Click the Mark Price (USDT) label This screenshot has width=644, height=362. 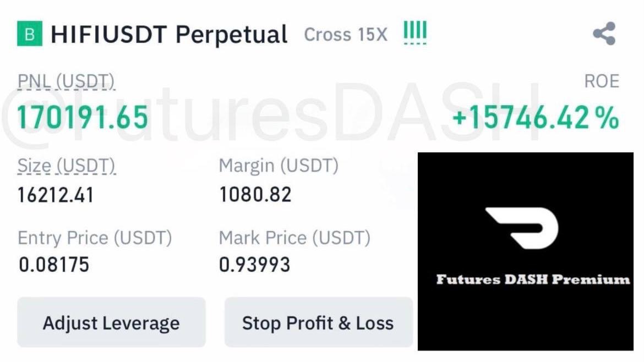(294, 238)
